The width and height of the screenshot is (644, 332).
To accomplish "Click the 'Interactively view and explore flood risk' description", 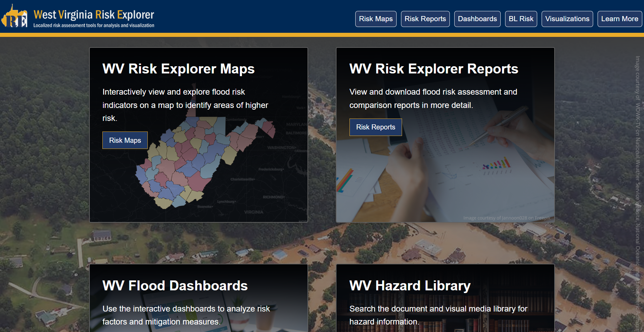I will 185,105.
